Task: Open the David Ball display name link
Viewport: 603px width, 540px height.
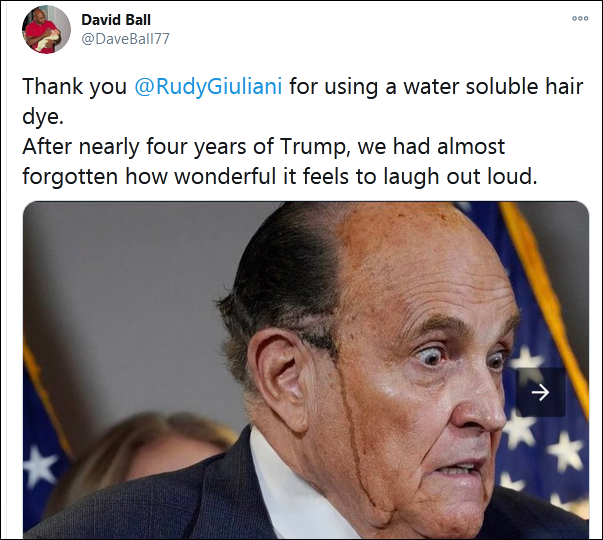Action: coord(116,20)
